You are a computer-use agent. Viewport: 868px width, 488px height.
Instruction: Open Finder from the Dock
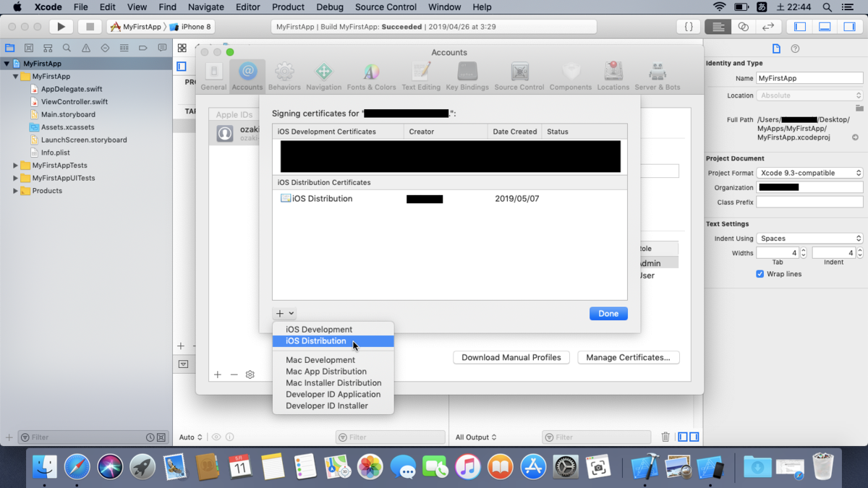click(45, 466)
